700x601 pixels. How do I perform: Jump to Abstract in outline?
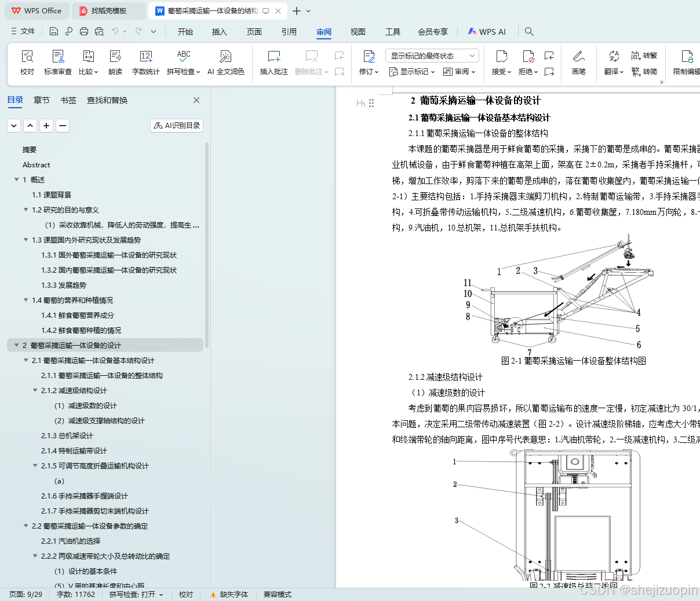pyautogui.click(x=37, y=164)
